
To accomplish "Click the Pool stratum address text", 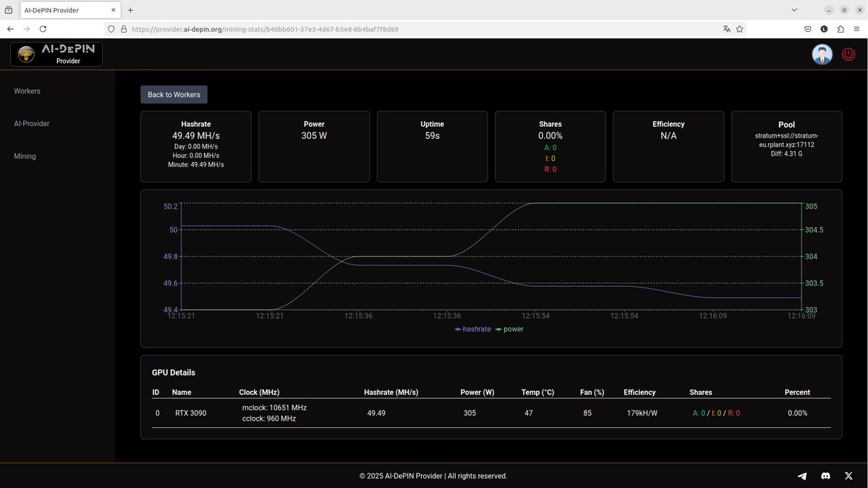I will click(786, 140).
